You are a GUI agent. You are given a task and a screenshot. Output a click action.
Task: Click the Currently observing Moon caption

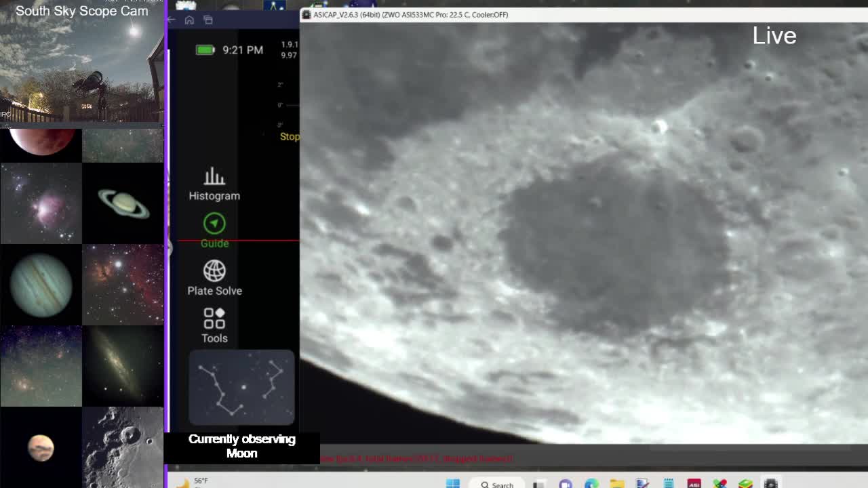pyautogui.click(x=242, y=446)
